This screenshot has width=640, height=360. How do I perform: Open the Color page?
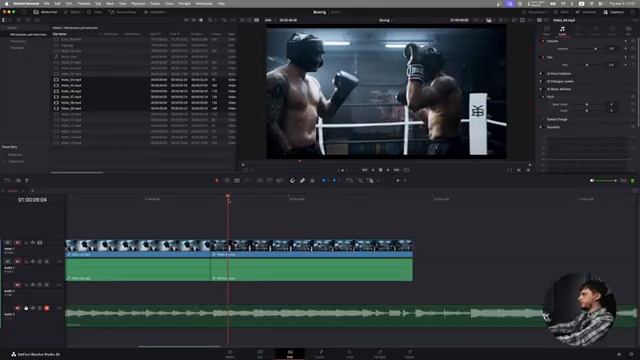click(350, 353)
